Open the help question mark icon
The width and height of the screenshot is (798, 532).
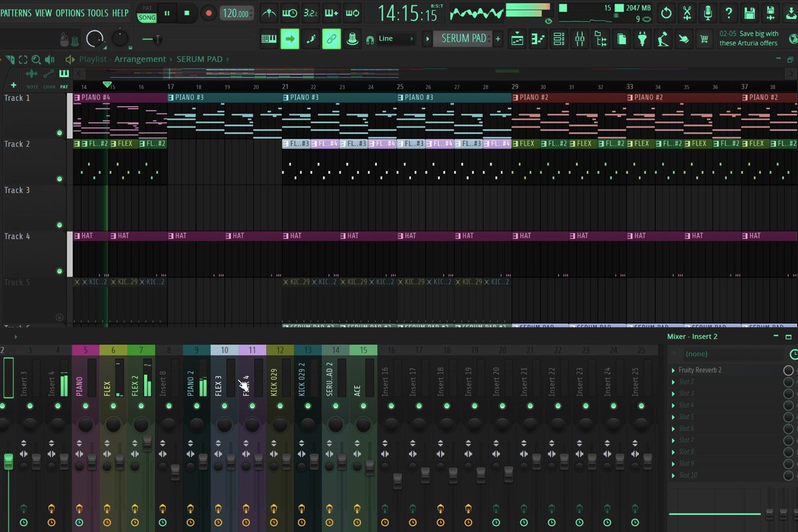(x=730, y=12)
